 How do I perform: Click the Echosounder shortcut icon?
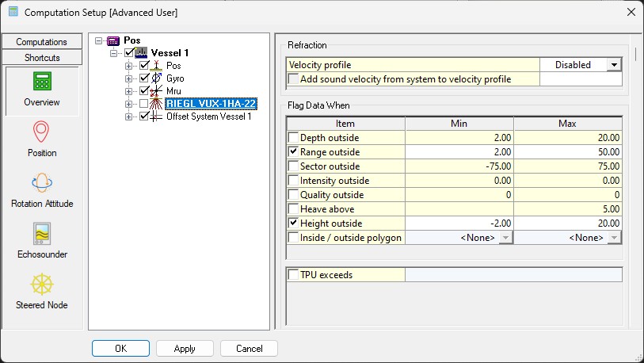click(41, 234)
